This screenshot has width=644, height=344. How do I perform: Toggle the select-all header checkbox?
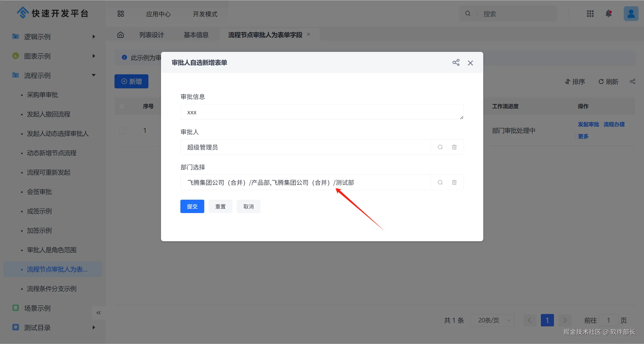pos(122,106)
